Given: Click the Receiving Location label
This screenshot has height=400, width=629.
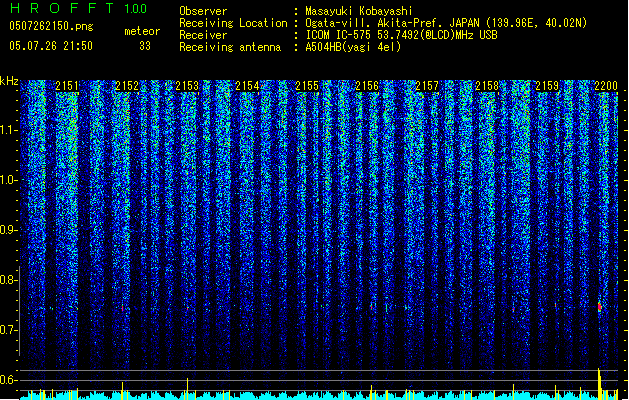Looking at the screenshot, I should coord(233,23).
